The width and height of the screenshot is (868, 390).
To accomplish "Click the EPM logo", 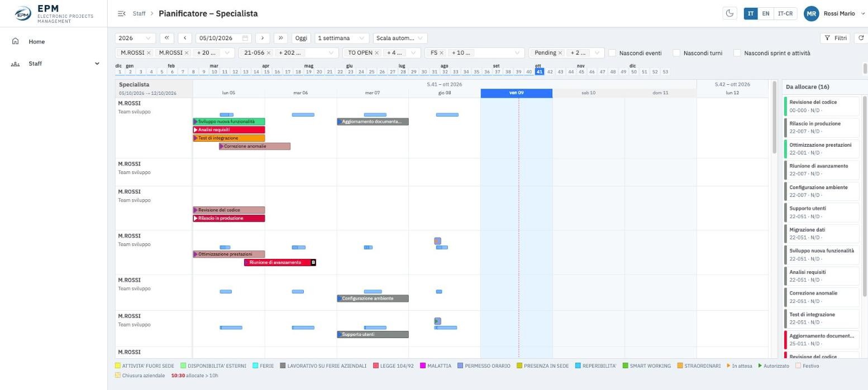I will click(23, 13).
